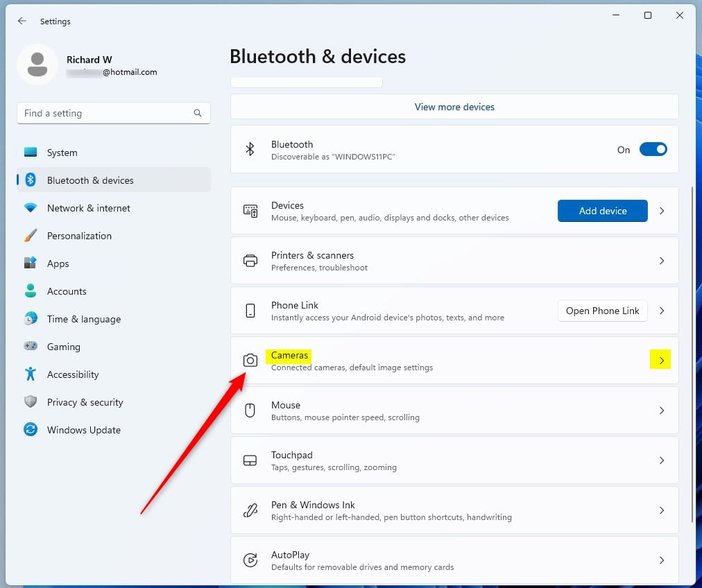Click the mouse icon in Mouse row

250,410
